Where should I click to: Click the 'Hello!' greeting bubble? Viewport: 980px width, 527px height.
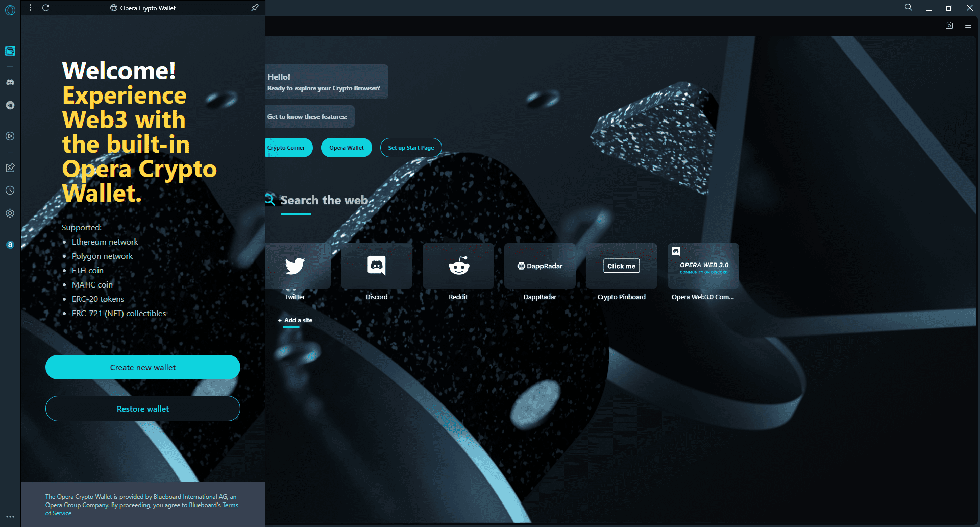[327, 82]
